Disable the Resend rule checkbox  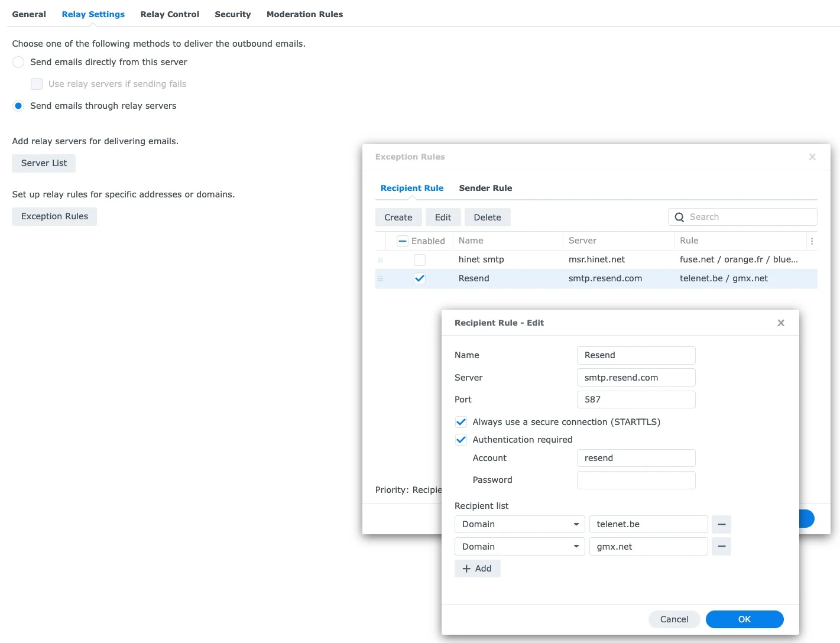coord(420,278)
